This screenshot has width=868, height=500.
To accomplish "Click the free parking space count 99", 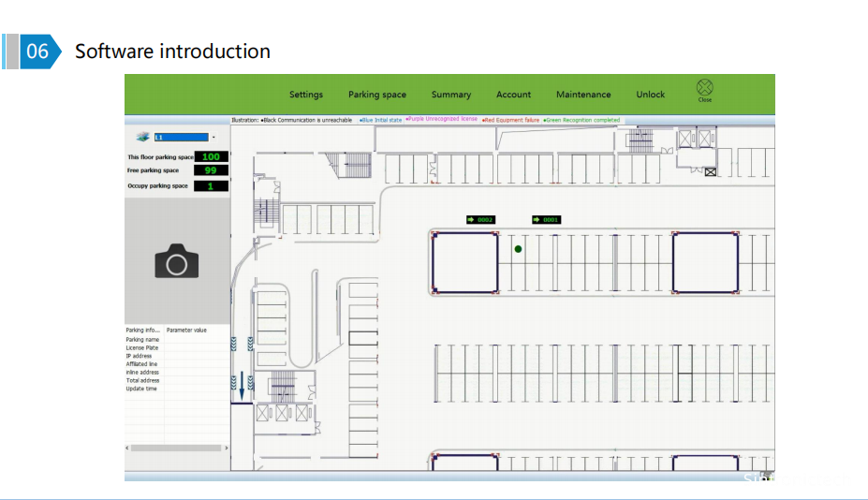I will tap(211, 170).
